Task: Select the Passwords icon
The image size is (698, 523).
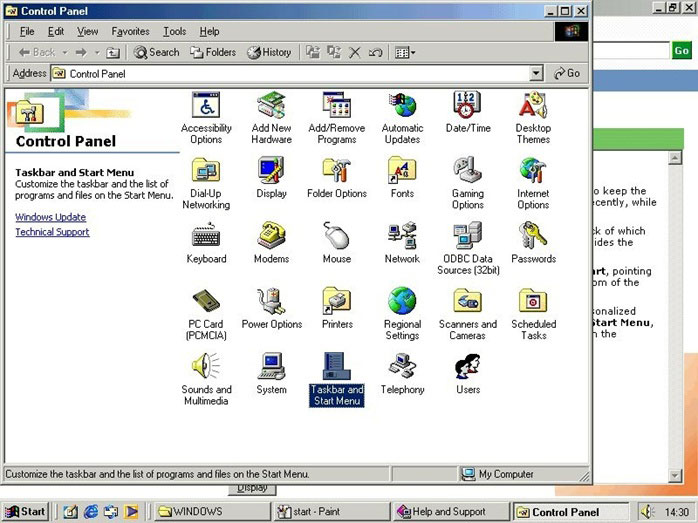Action: tap(533, 235)
